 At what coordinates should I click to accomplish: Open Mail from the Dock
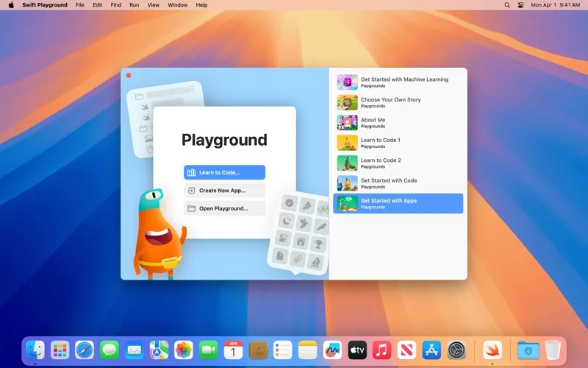coord(135,350)
